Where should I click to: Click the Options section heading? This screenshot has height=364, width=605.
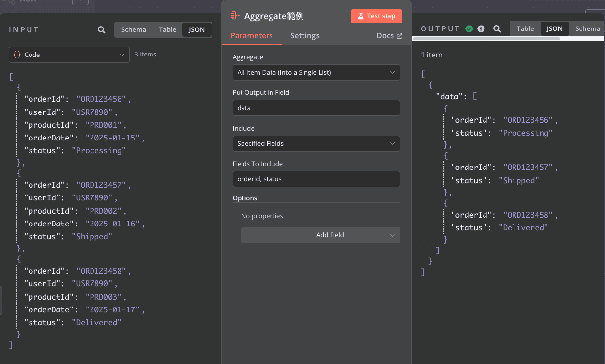(x=245, y=198)
